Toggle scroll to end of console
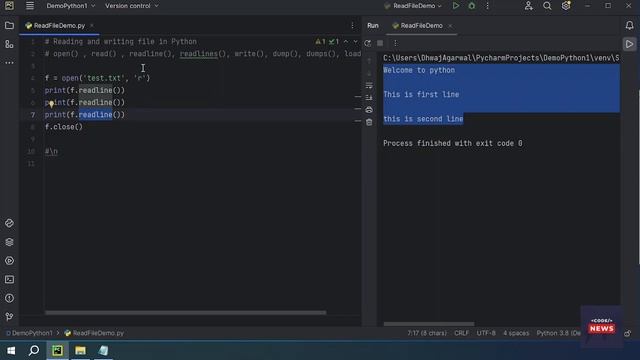The width and height of the screenshot is (640, 360). [369, 98]
